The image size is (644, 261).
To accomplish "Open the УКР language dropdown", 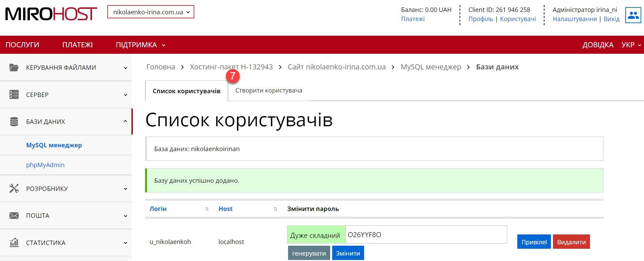I will click(x=631, y=45).
